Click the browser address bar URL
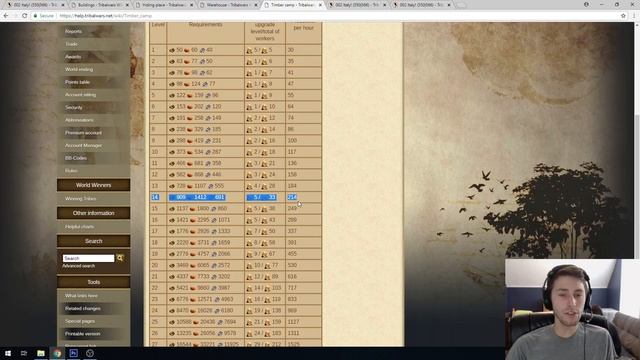This screenshot has height=360, width=640. 106,16
